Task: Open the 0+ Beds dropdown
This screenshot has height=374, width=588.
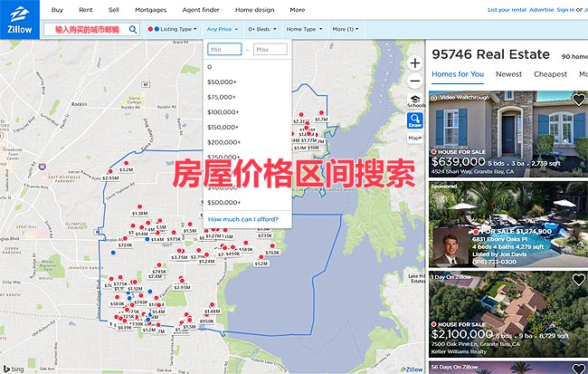Action: pos(262,29)
